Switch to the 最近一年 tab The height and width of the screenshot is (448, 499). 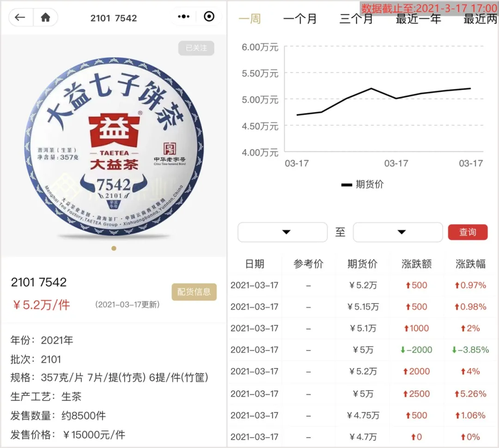pos(418,19)
